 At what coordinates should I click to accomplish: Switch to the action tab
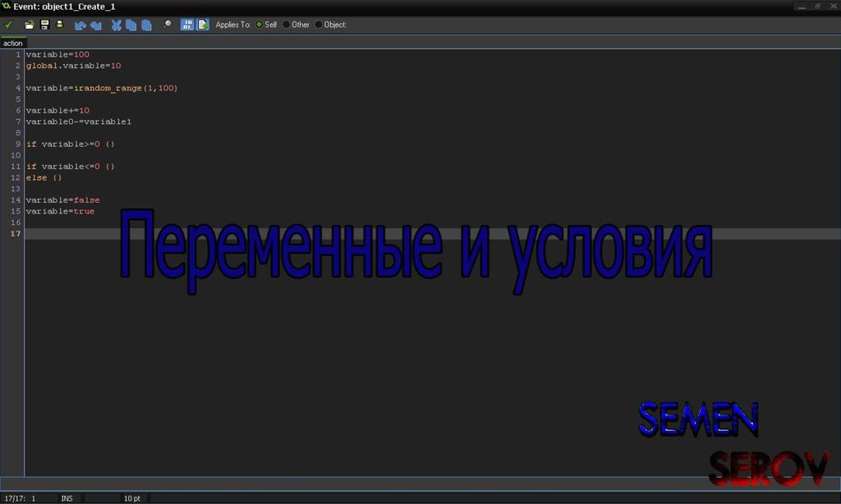(13, 43)
